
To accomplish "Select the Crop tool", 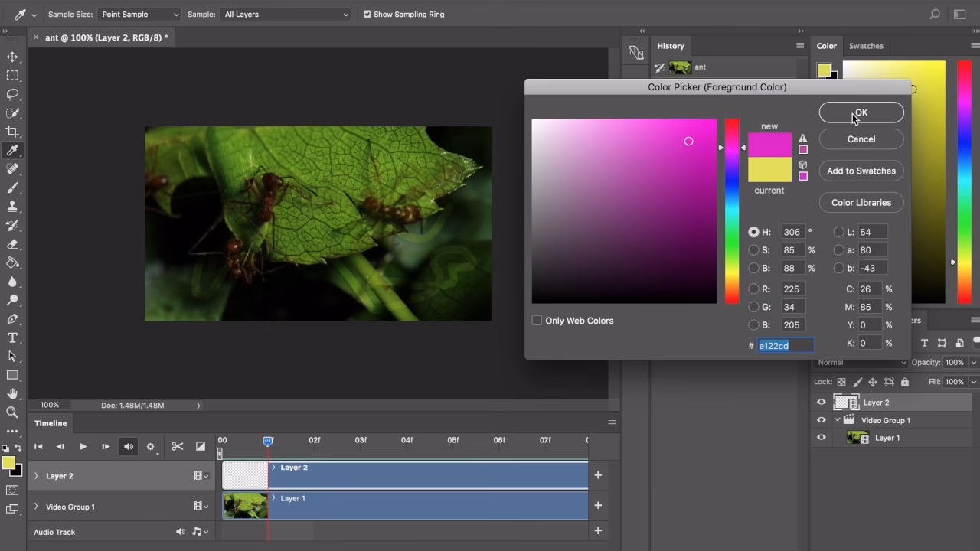I will point(11,132).
